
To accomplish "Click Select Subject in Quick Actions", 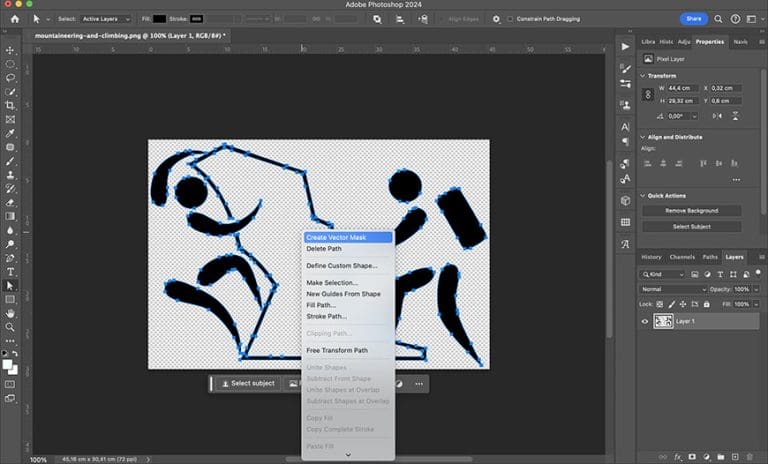I will (x=692, y=227).
